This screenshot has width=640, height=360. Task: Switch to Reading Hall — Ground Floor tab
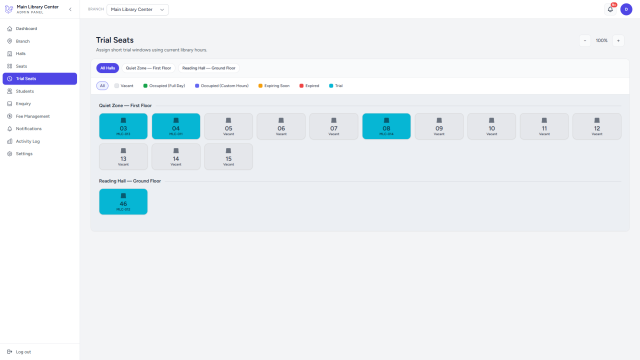pos(209,68)
